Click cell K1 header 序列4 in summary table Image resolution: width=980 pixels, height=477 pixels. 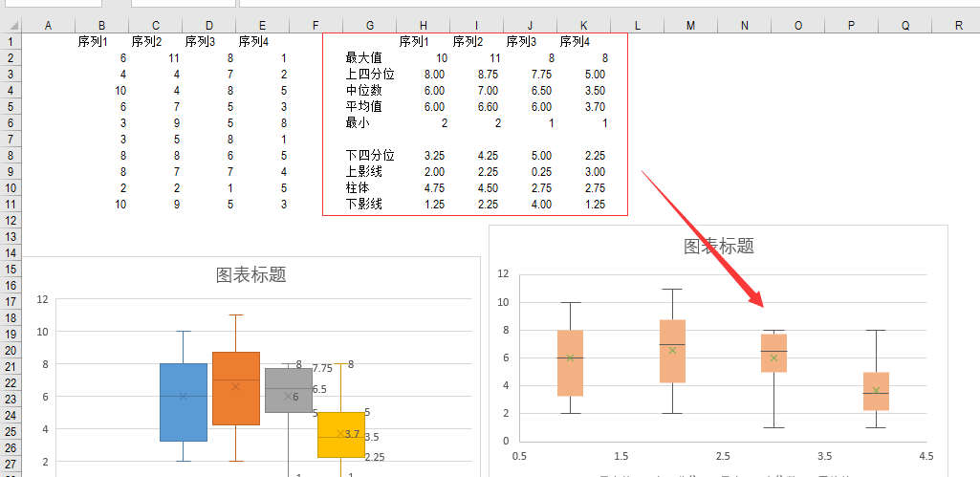click(x=584, y=42)
